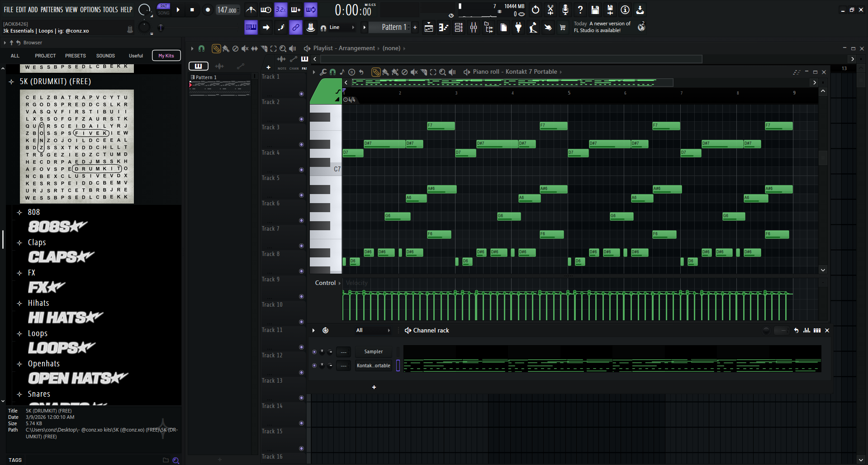Add a new channel with plus button
Screen dimensions: 868x465
374,387
